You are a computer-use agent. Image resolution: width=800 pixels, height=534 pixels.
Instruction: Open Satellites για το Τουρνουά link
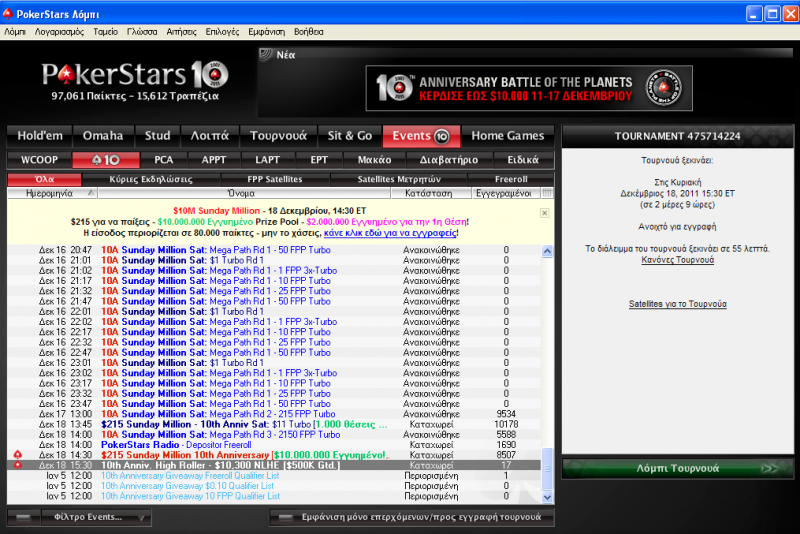click(x=678, y=304)
